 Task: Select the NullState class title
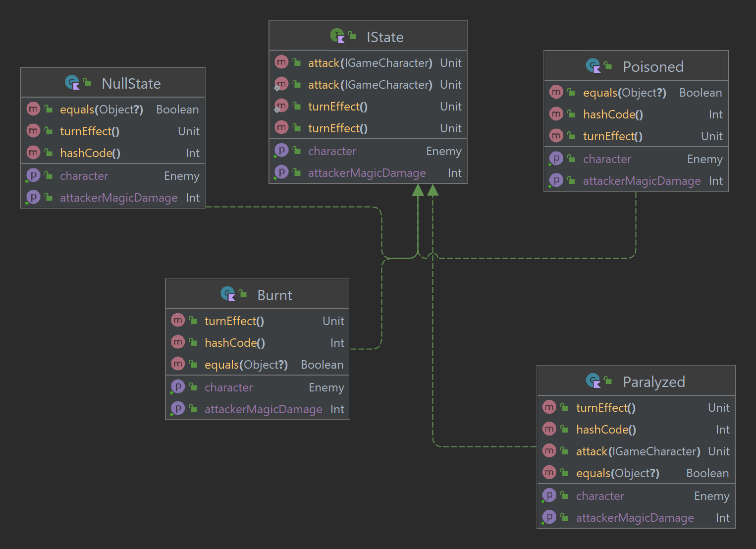(131, 84)
